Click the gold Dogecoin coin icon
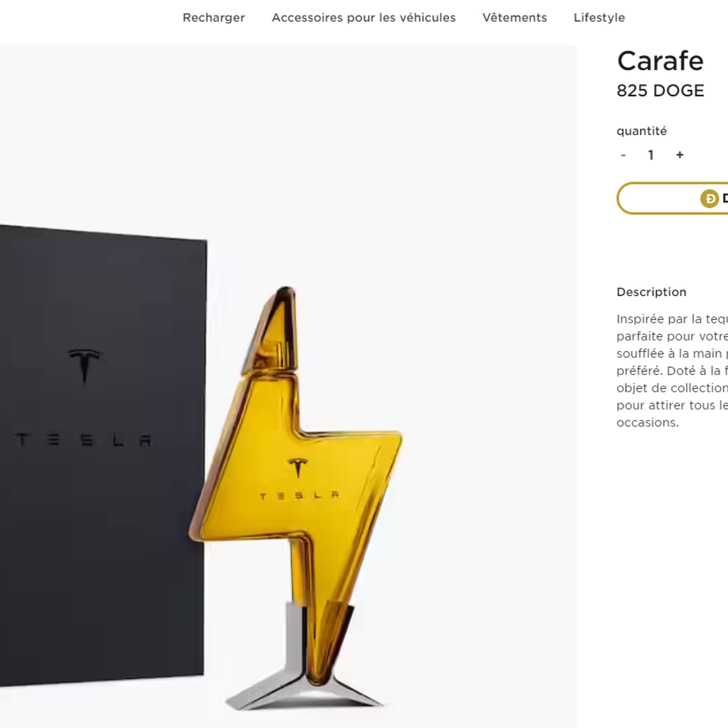The width and height of the screenshot is (728, 728). (709, 199)
